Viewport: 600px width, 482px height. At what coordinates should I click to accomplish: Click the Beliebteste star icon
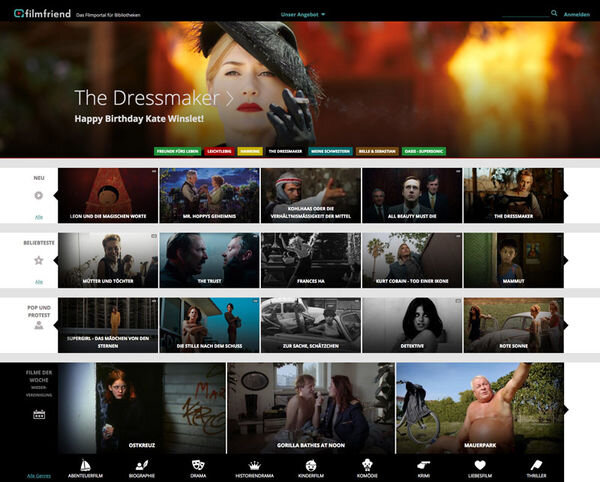coord(39,261)
